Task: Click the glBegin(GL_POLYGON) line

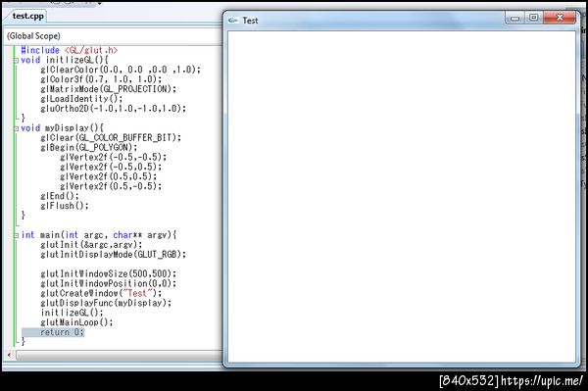Action: (89, 148)
